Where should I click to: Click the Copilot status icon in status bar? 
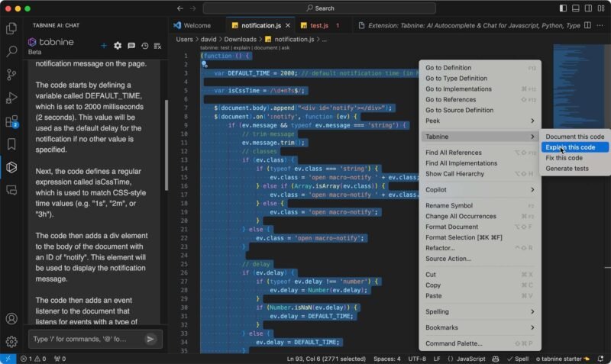point(496,359)
